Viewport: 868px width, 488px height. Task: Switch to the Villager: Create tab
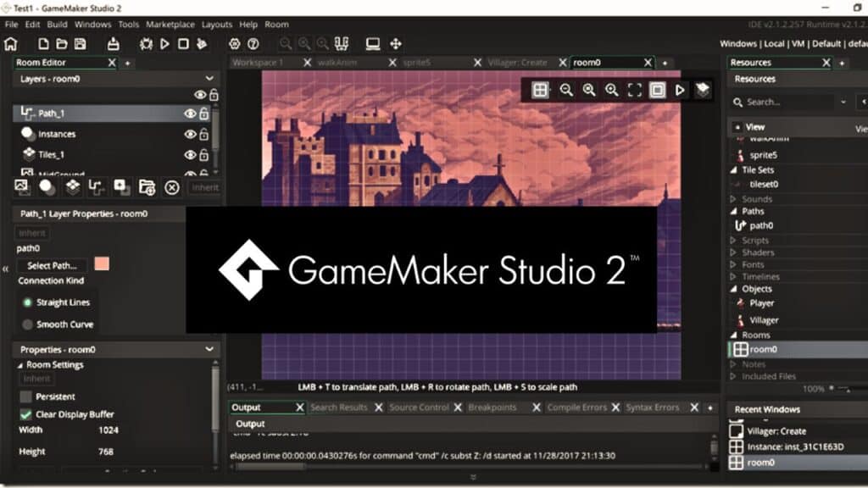coord(518,63)
